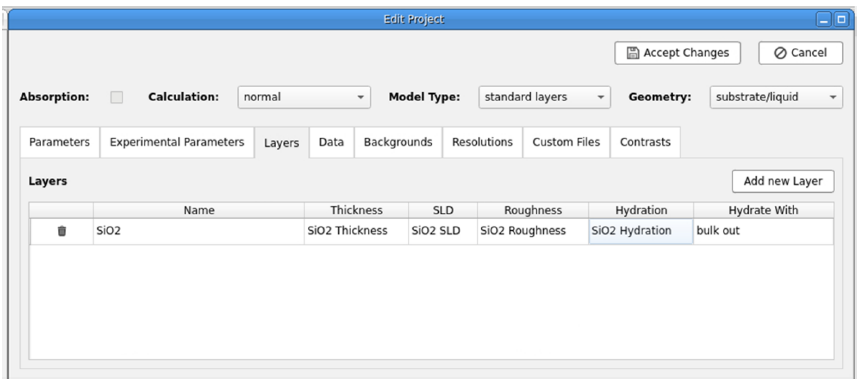Select the SiO2 Thickness cell

(x=356, y=231)
